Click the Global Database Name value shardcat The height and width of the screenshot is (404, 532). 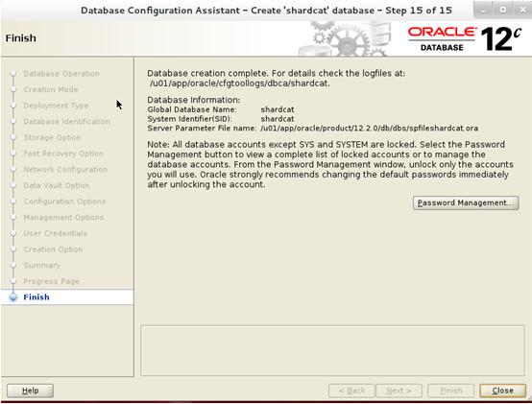278,109
